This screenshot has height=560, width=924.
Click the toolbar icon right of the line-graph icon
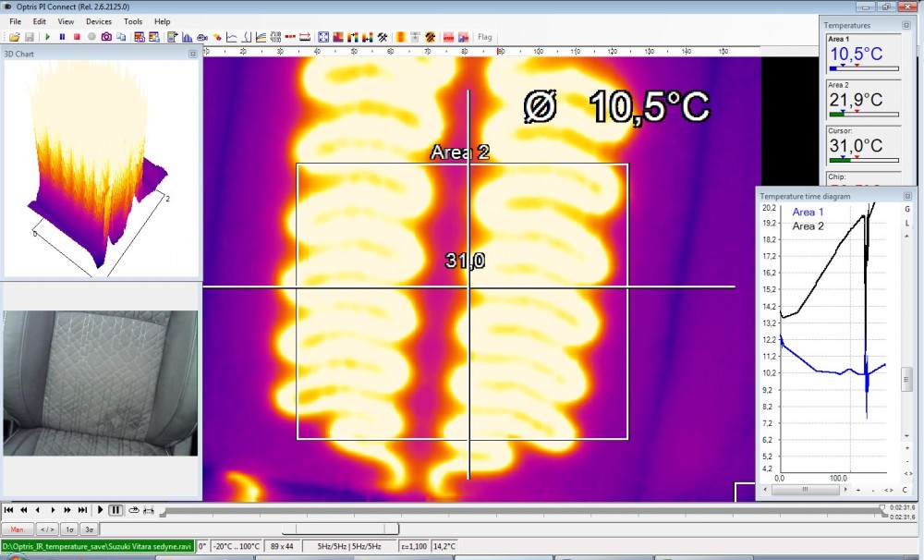[247, 37]
